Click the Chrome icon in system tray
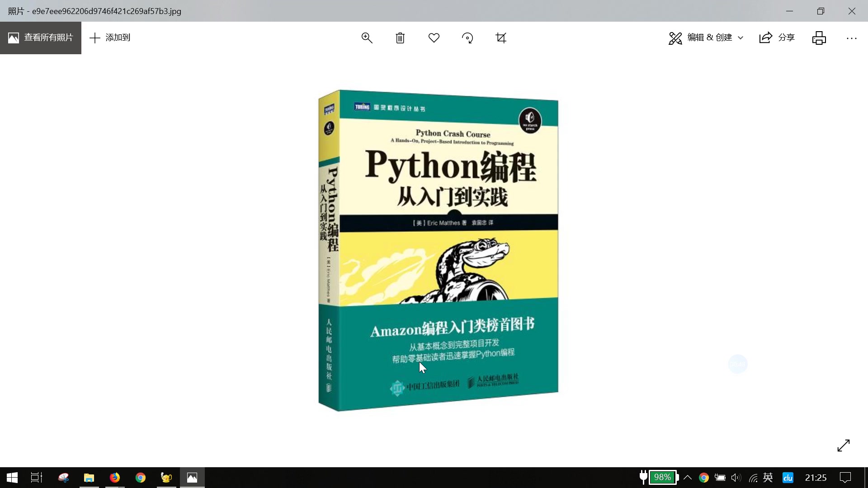This screenshot has height=488, width=868. (x=704, y=478)
